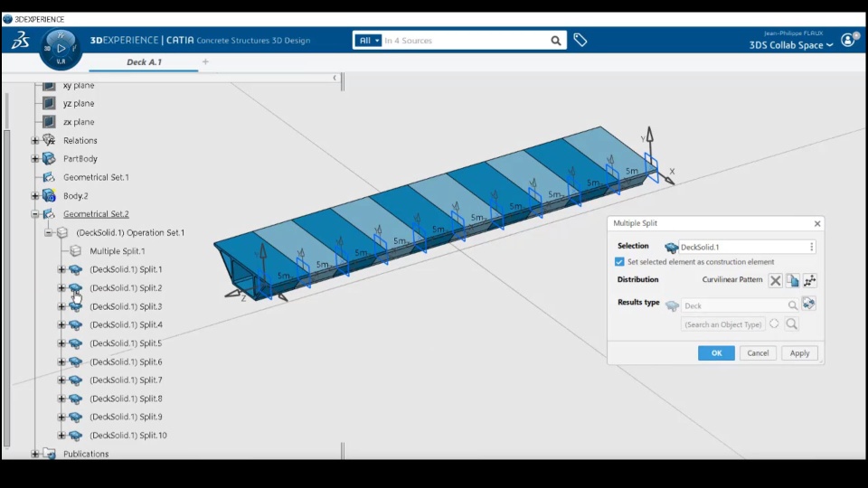Add a new tab with plus button
Screen dimensions: 868x488
pos(205,62)
